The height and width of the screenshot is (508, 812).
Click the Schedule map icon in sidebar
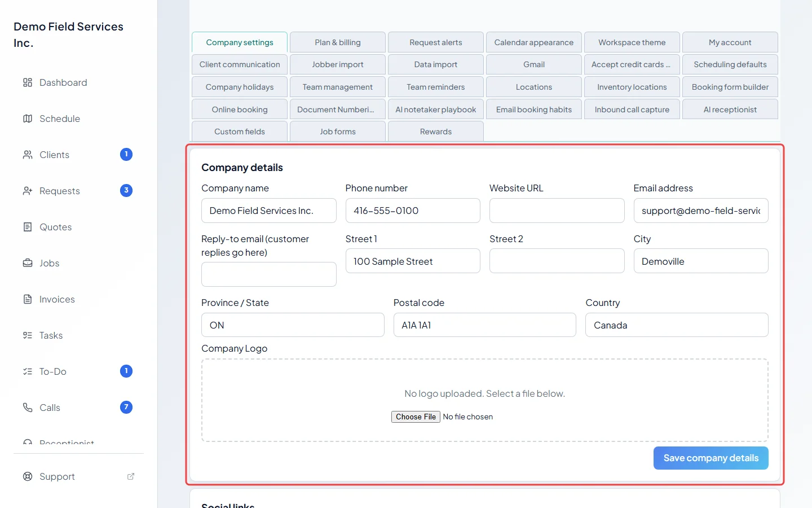(x=28, y=119)
